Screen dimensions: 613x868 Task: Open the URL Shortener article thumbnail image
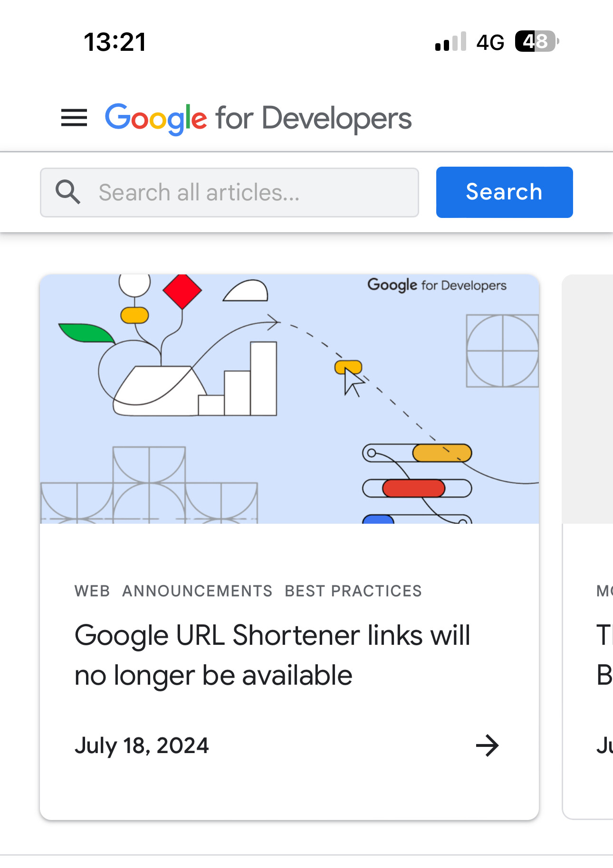tap(289, 399)
